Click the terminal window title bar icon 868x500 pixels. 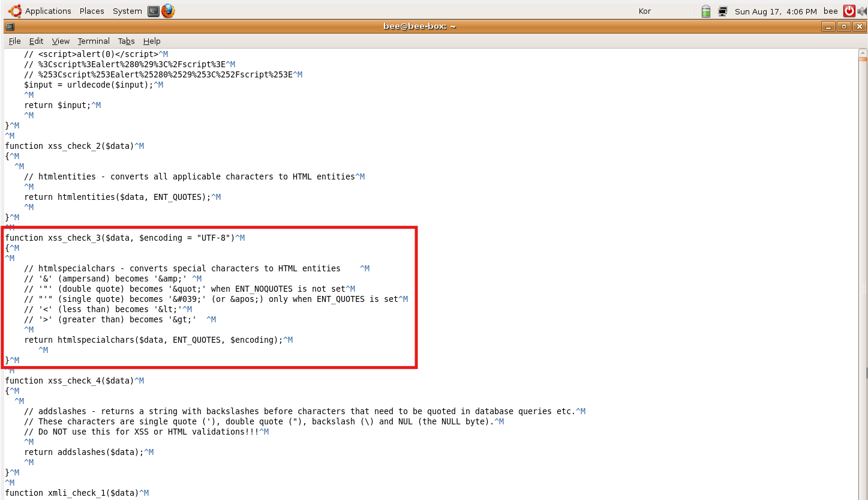[10, 26]
